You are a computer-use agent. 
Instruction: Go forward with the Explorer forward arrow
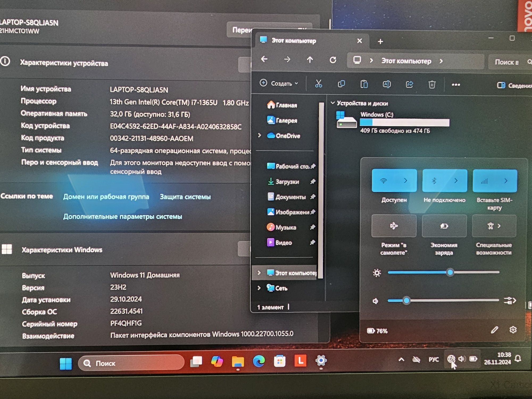click(287, 59)
